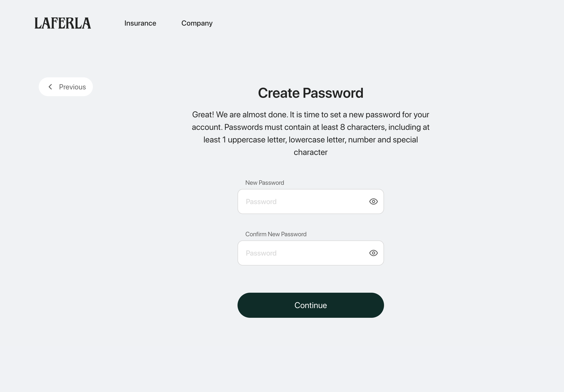Click "Password" placeholder under New Password
Viewport: 564px width, 392px height.
click(x=261, y=202)
